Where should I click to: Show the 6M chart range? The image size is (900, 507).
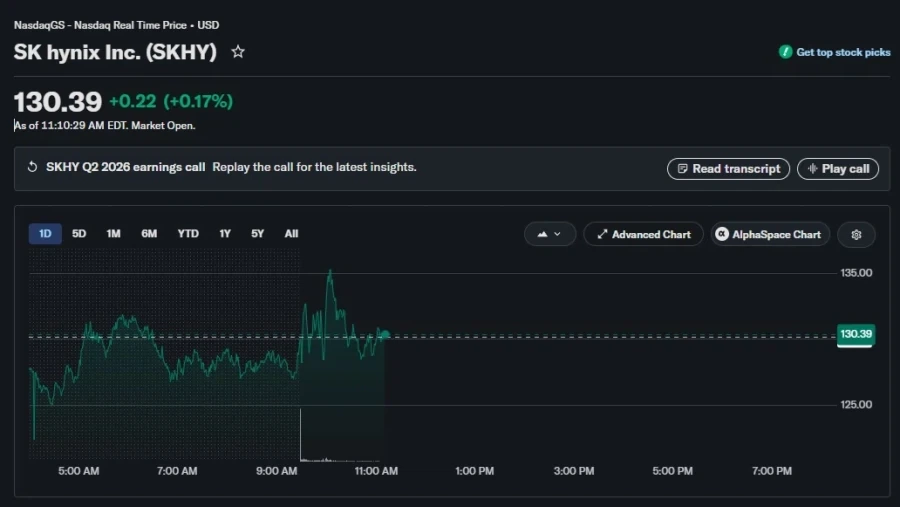(x=149, y=234)
